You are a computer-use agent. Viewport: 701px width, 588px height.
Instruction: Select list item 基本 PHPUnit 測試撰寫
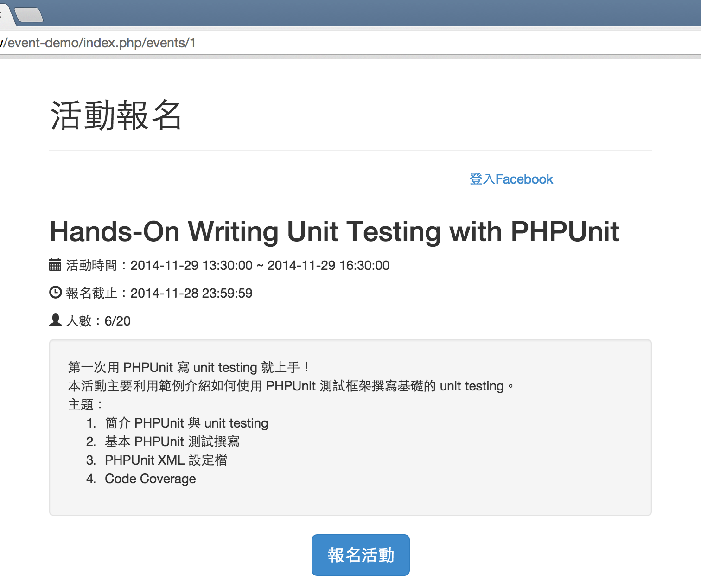click(172, 441)
